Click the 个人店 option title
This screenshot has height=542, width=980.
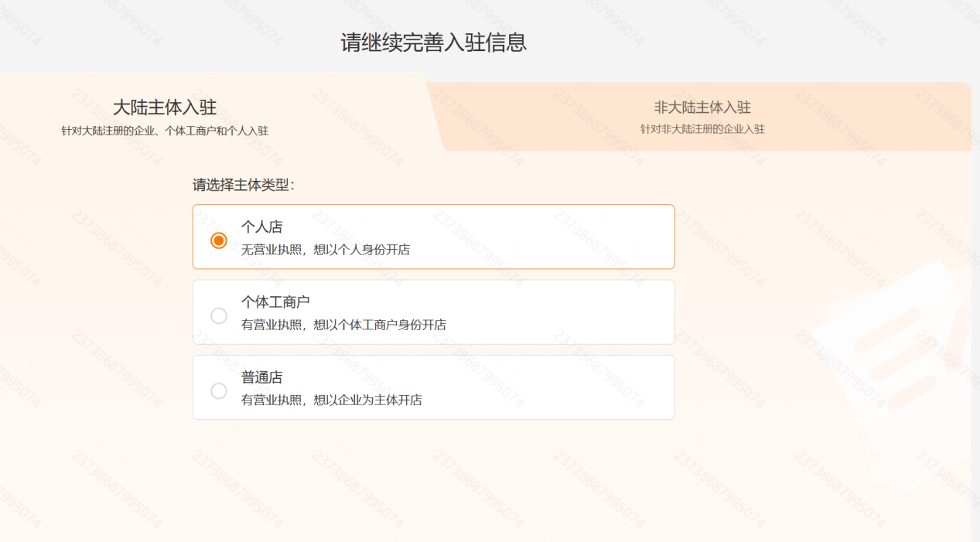pos(261,227)
